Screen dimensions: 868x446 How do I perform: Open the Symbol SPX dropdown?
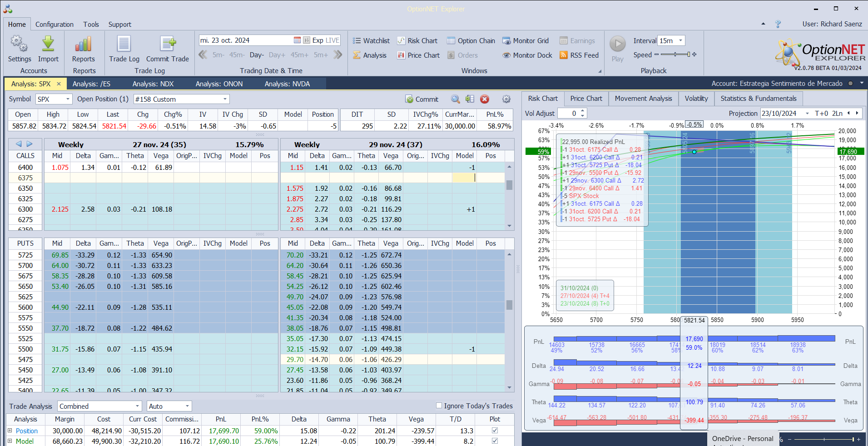click(68, 99)
